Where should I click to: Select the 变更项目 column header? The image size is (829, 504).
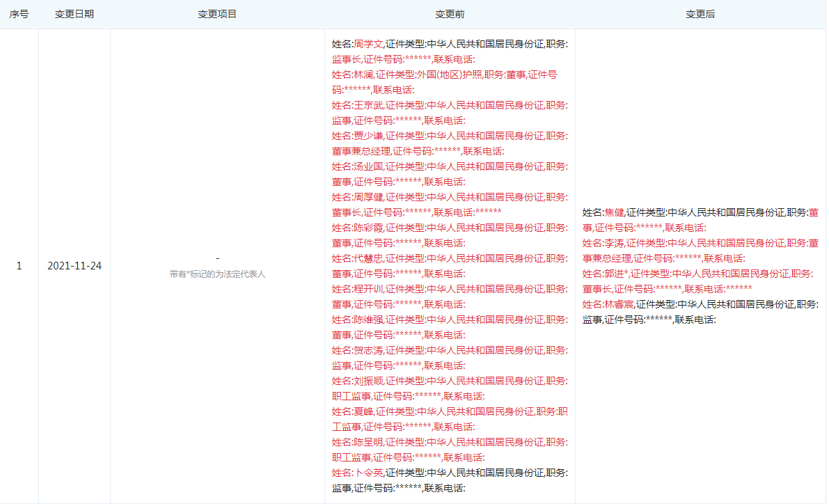click(217, 14)
